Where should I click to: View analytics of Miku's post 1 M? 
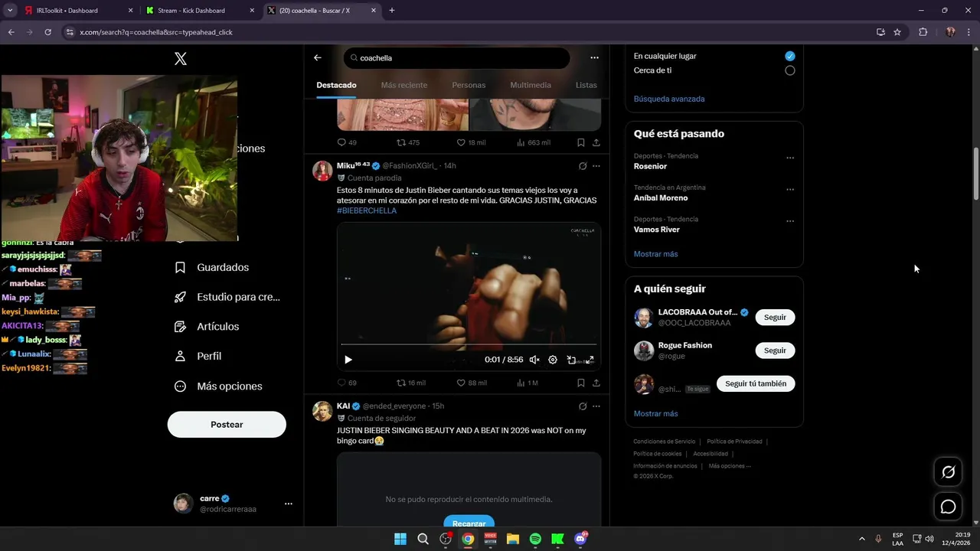click(x=528, y=383)
